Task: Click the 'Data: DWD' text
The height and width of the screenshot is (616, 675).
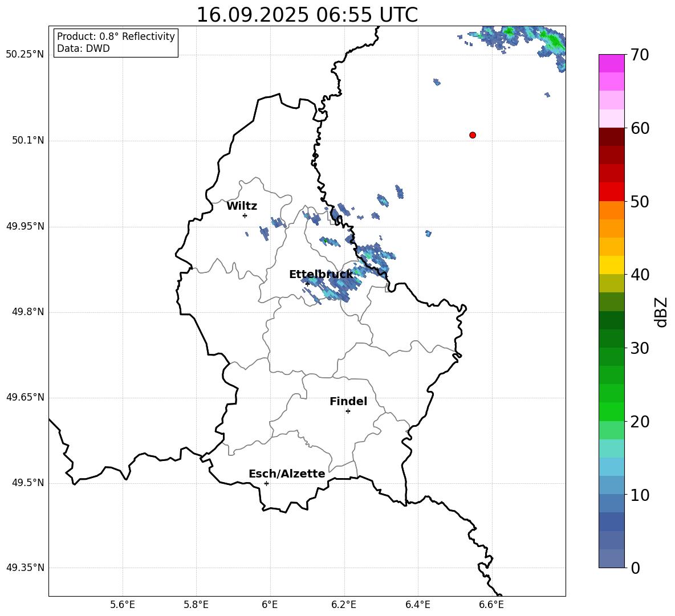Action: [83, 48]
